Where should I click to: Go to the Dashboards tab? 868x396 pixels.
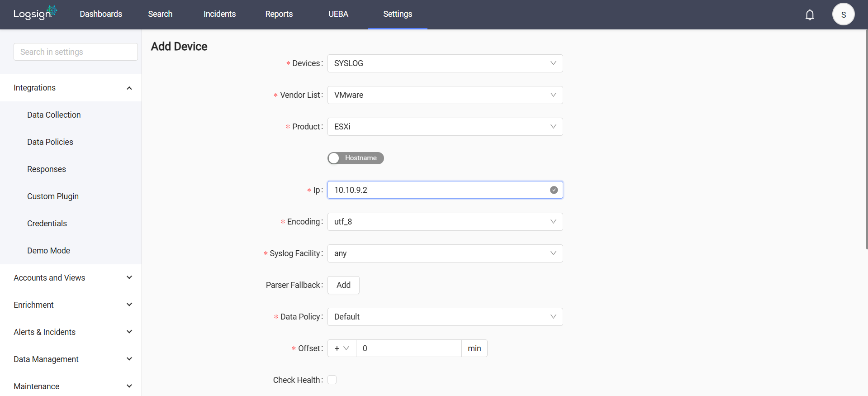tap(101, 14)
